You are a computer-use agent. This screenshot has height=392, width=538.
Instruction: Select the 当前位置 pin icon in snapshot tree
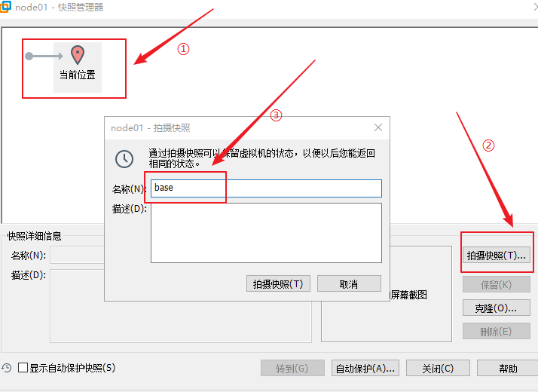(x=78, y=55)
